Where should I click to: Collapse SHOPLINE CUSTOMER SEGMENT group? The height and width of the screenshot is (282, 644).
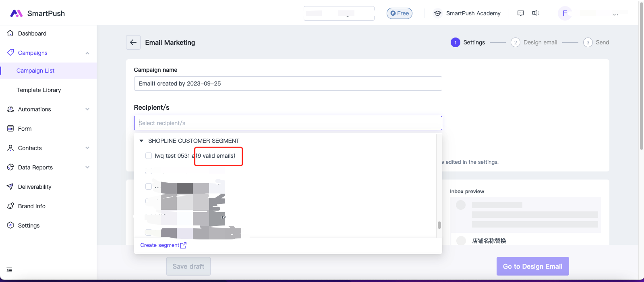141,141
